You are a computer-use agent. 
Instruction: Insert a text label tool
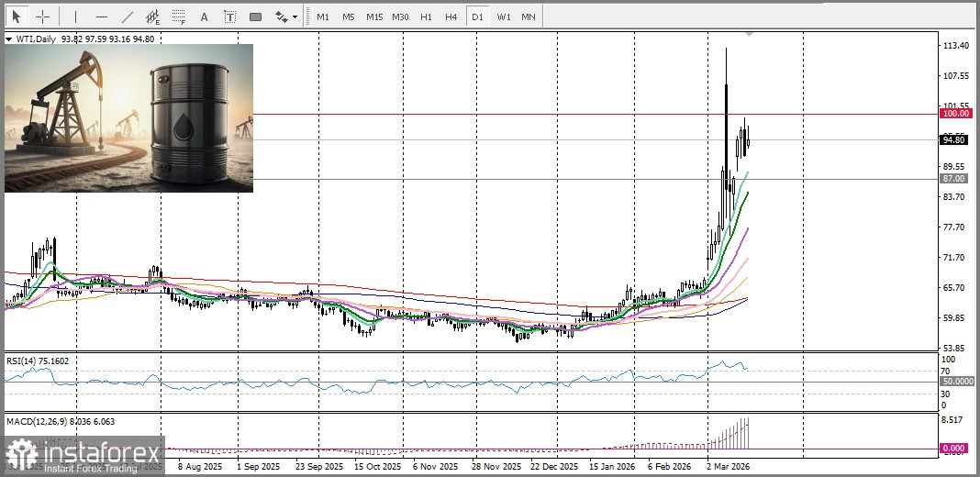tap(229, 17)
